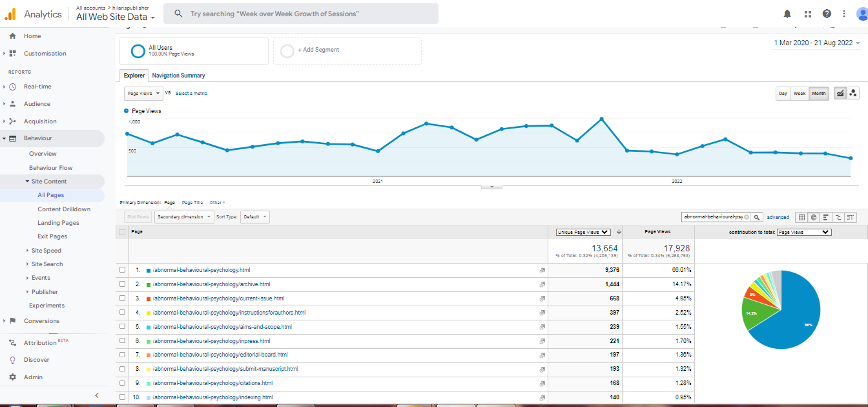Expand the date range 1 Mar 2020 selector
This screenshot has height=407, width=868.
[x=817, y=43]
